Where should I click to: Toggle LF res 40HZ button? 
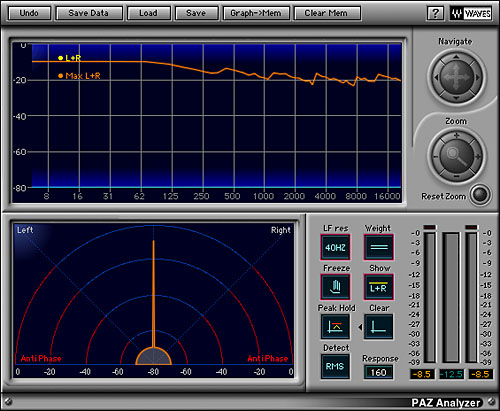pyautogui.click(x=335, y=247)
